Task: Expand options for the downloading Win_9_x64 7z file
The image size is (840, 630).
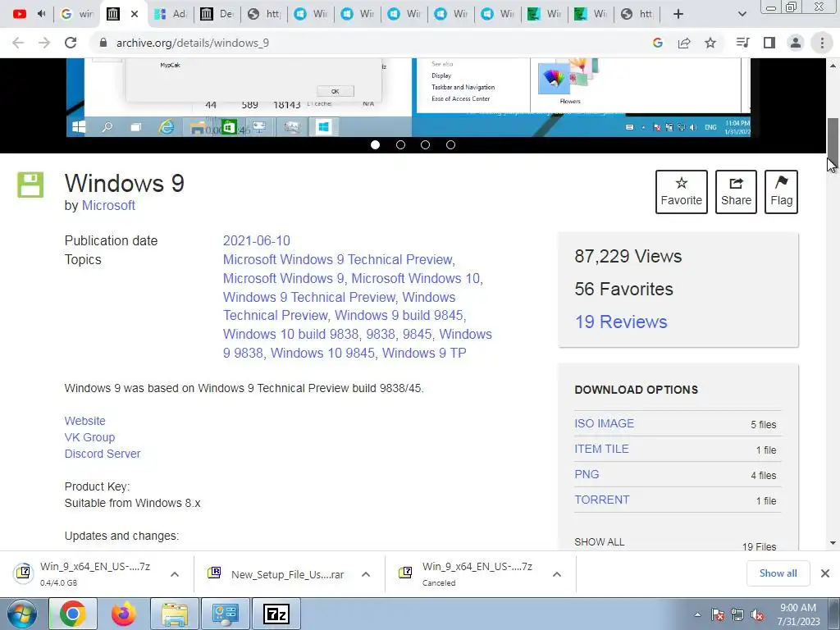Action: [x=174, y=574]
